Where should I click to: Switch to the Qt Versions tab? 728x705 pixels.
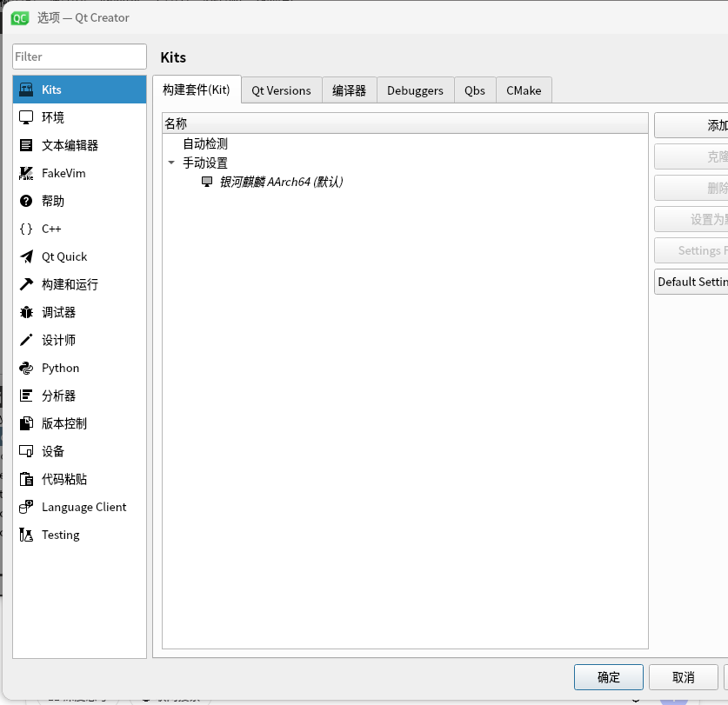pos(281,90)
